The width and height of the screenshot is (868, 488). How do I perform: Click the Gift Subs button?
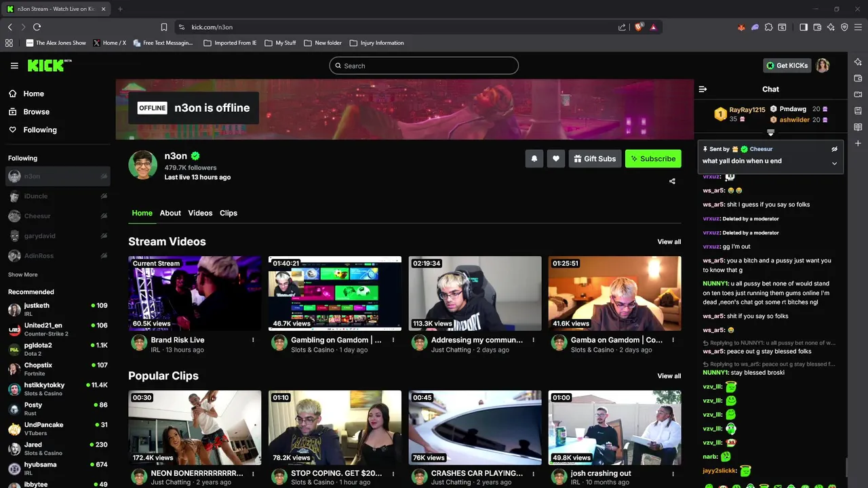[x=595, y=159]
